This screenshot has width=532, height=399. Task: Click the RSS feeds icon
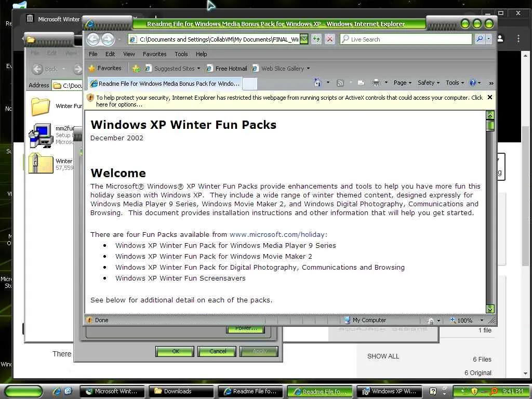coord(340,83)
